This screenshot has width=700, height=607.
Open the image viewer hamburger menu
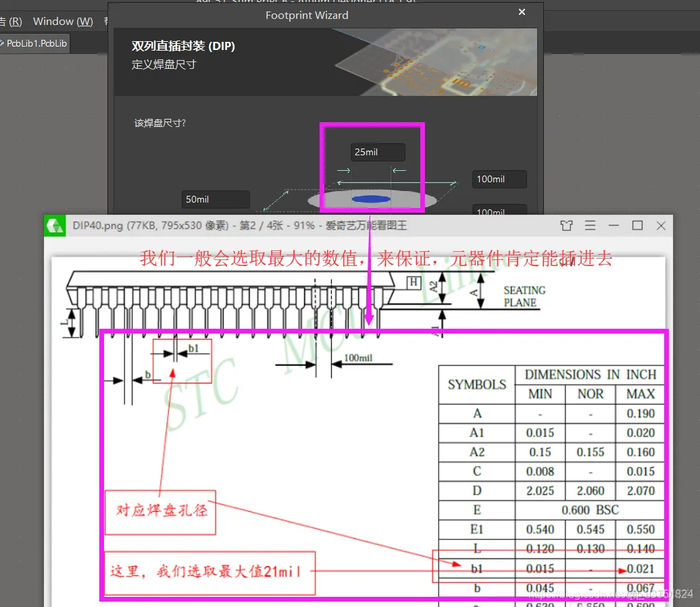(590, 226)
